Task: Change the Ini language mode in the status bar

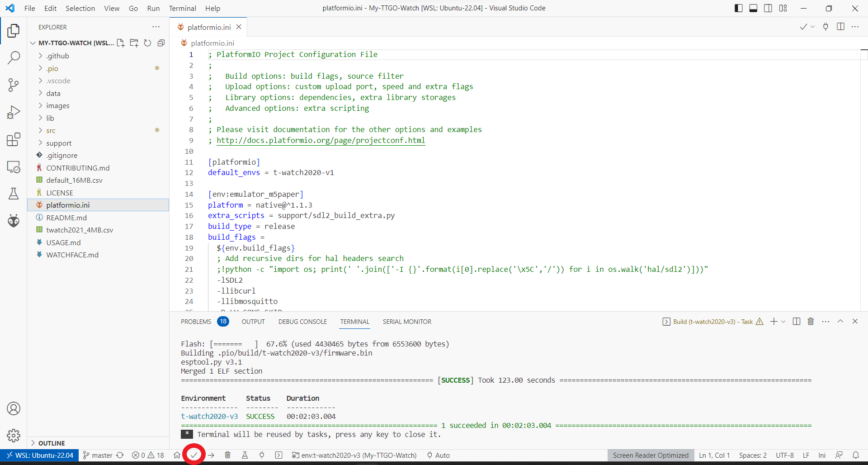Action: click(x=822, y=455)
